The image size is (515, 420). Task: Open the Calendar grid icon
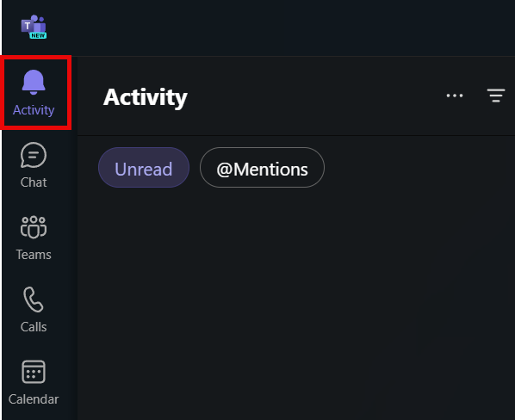[x=34, y=372]
